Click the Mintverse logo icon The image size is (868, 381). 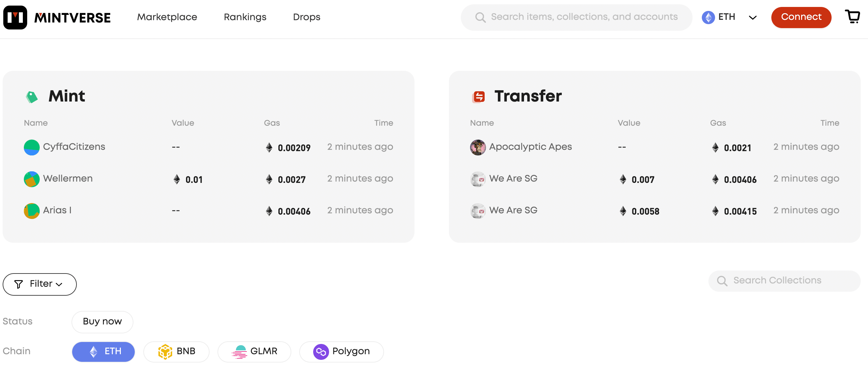pyautogui.click(x=17, y=17)
